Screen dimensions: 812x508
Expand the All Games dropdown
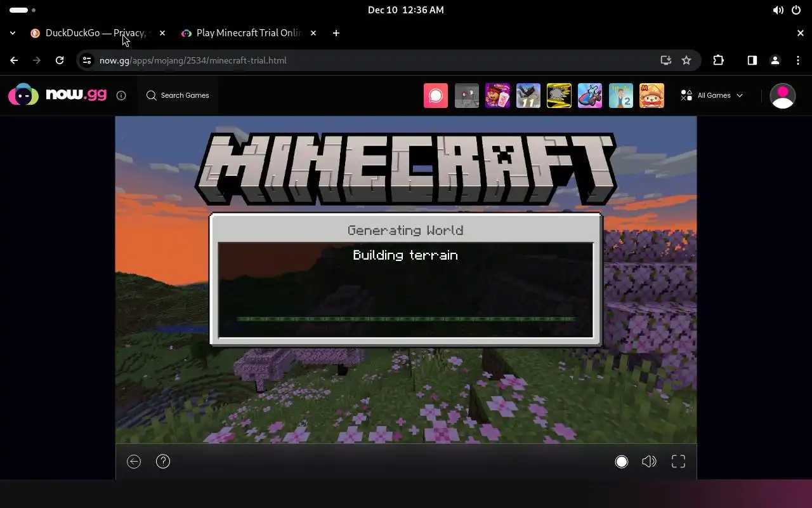pos(712,95)
